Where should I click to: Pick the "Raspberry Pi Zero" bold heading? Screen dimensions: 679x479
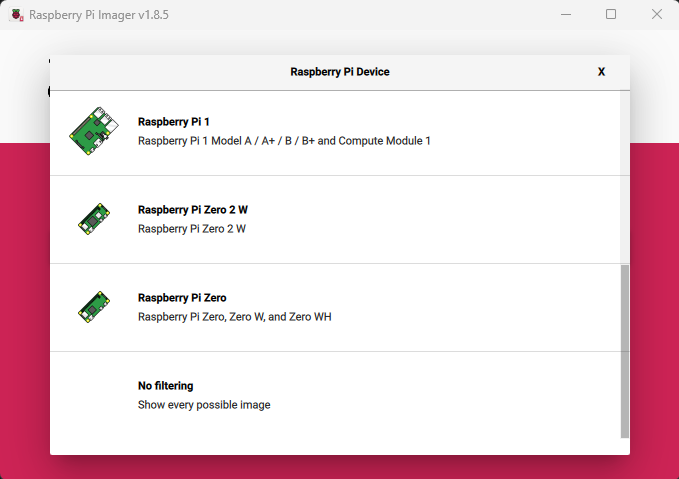coord(182,298)
